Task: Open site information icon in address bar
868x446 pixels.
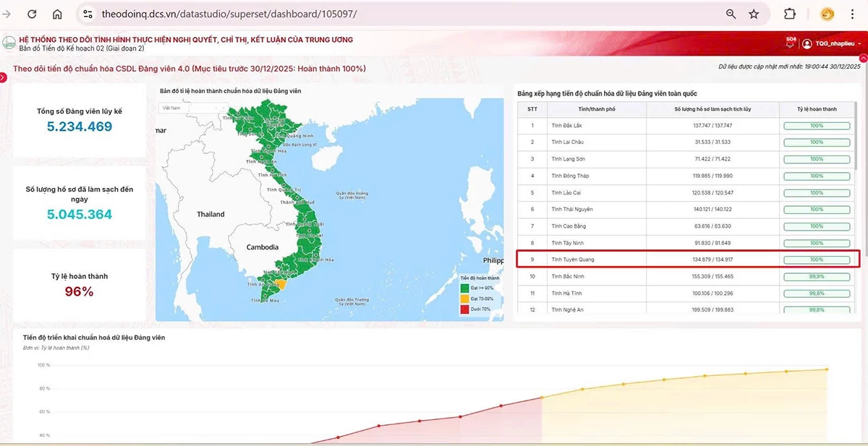Action: pyautogui.click(x=88, y=14)
